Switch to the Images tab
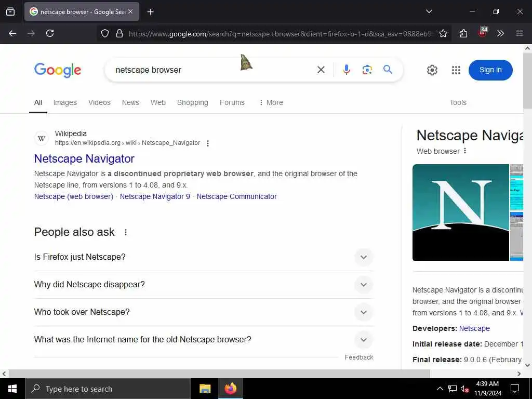The height and width of the screenshot is (399, 532). [x=65, y=102]
